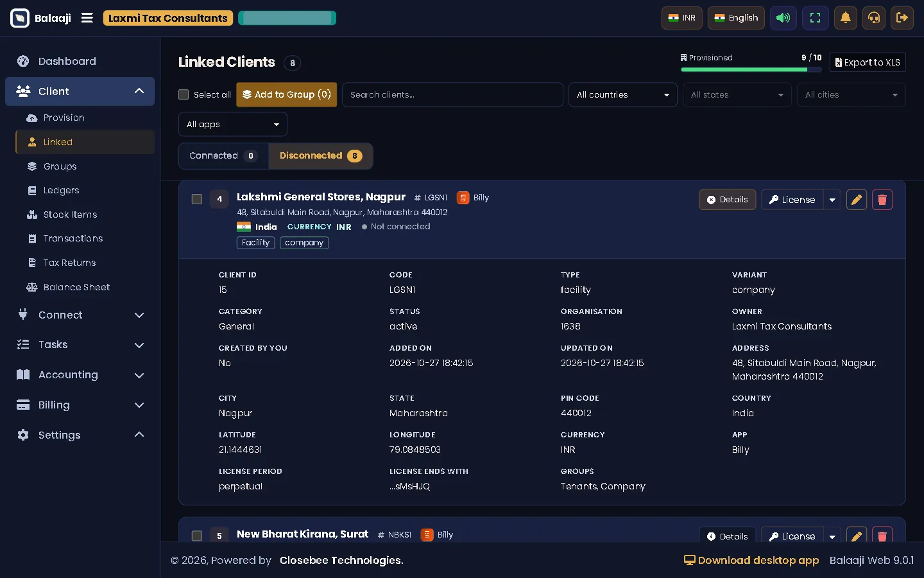The width and height of the screenshot is (924, 578).
Task: Open Tax Returns under Client
Action: (85, 263)
